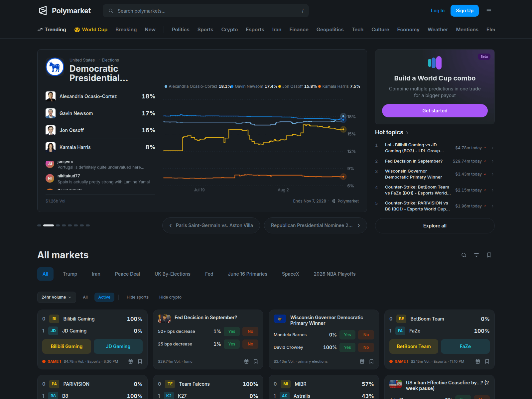Click gift icon on Fed Decision card
Viewport: 532px width, 399px height.
pos(246,361)
